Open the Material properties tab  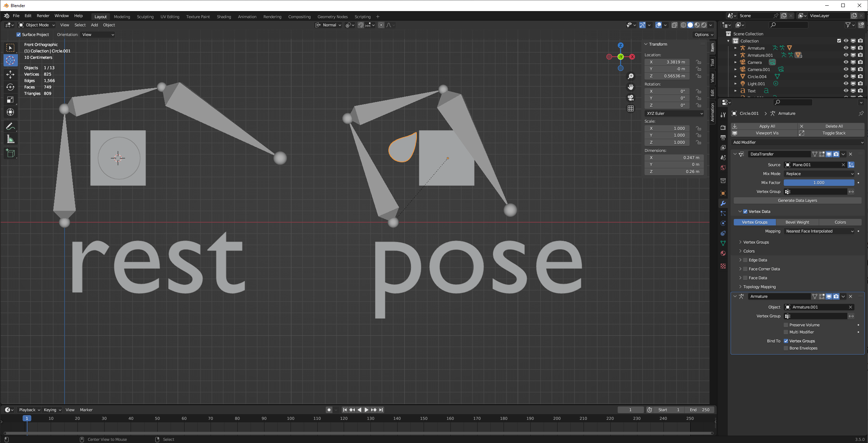723,253
